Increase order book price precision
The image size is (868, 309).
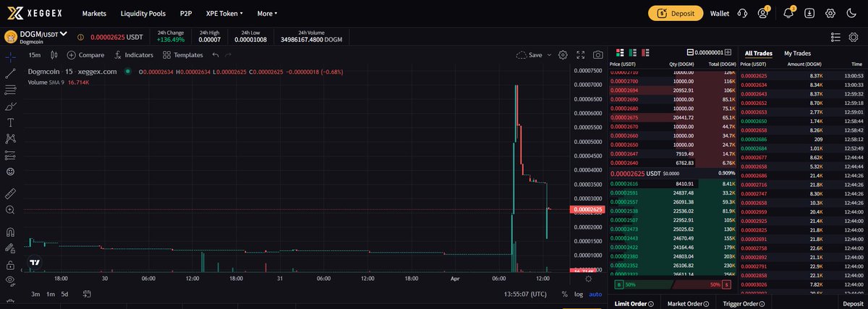point(728,53)
